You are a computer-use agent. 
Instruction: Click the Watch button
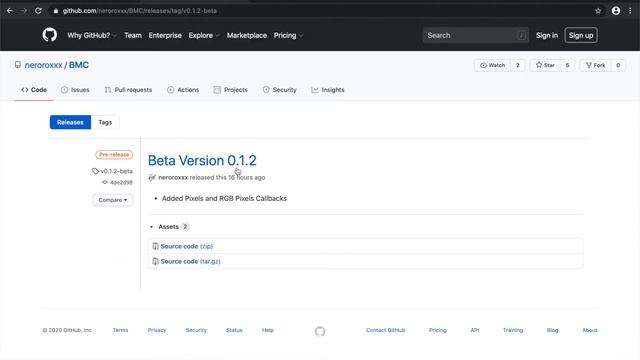pos(493,65)
